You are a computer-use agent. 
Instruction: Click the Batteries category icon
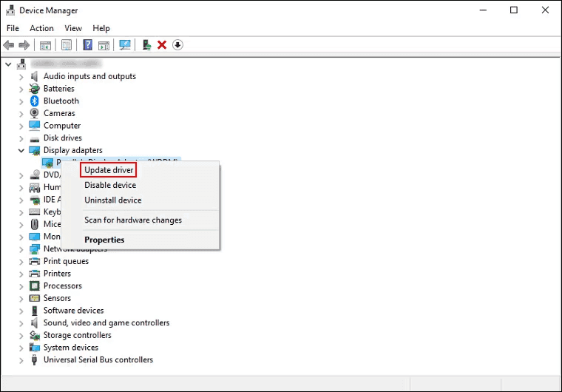(x=35, y=89)
